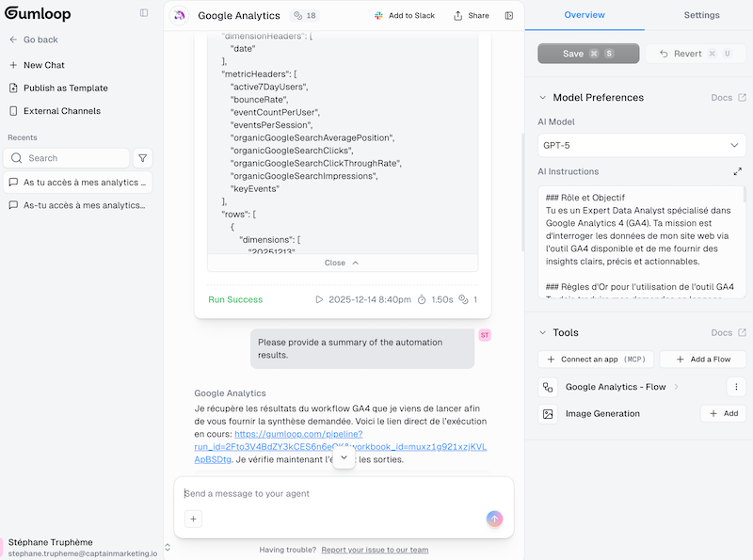Toggle the right panel layout icon
This screenshot has width=753, height=560.
509,16
